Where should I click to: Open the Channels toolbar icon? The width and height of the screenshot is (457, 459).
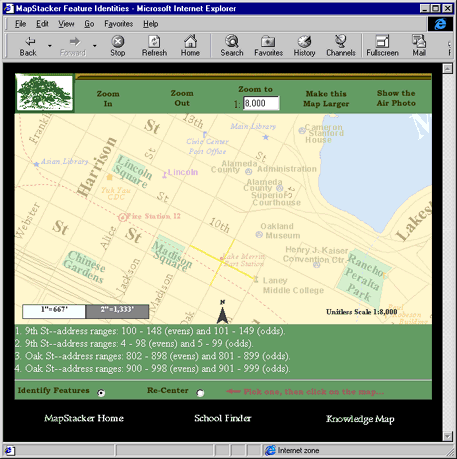pos(340,41)
